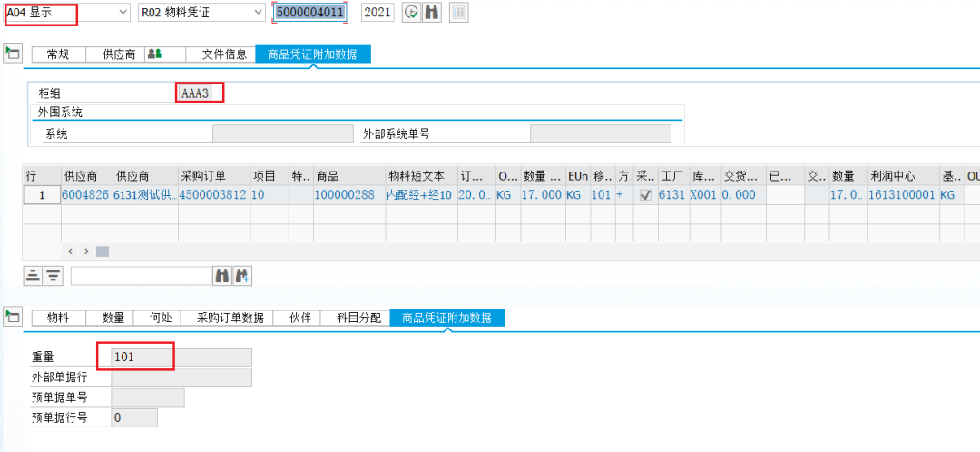Click quantity cell 17.000

[542, 195]
